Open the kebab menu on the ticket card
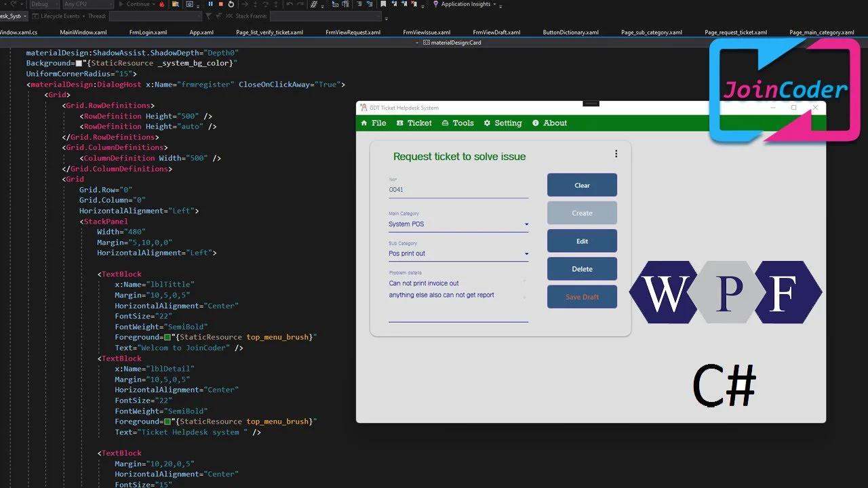This screenshot has height=488, width=868. pos(616,154)
